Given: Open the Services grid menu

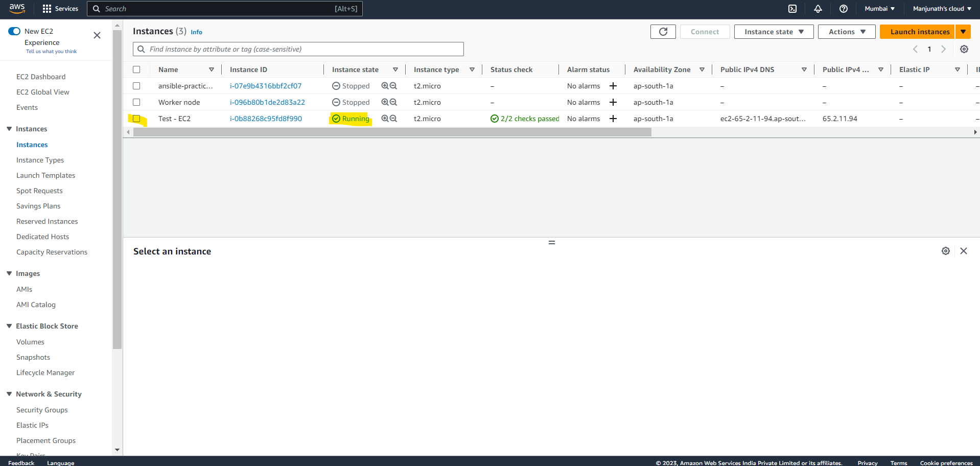Looking at the screenshot, I should (60, 9).
